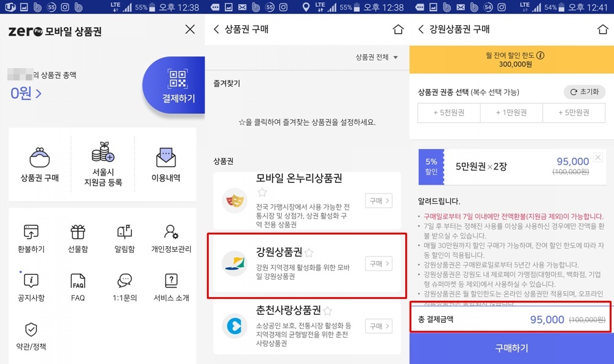Favorite 강원상품권 with star
614x364 pixels.
coord(309,252)
